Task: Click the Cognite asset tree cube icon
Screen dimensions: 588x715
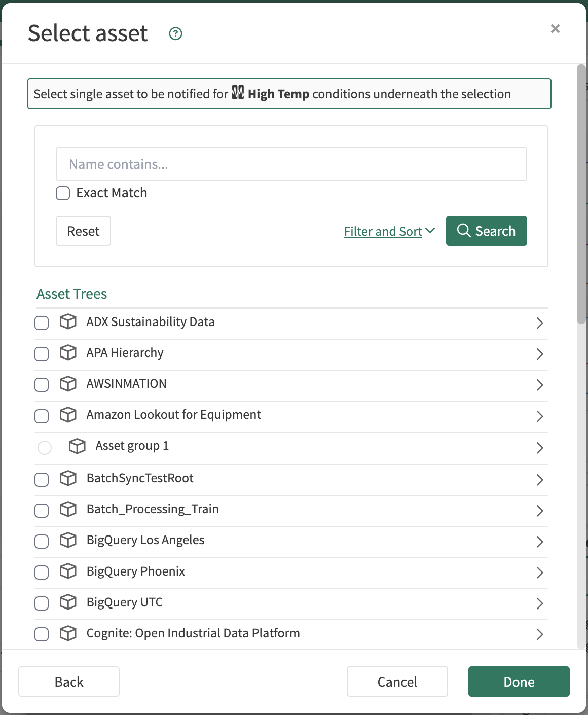Action: pyautogui.click(x=68, y=633)
